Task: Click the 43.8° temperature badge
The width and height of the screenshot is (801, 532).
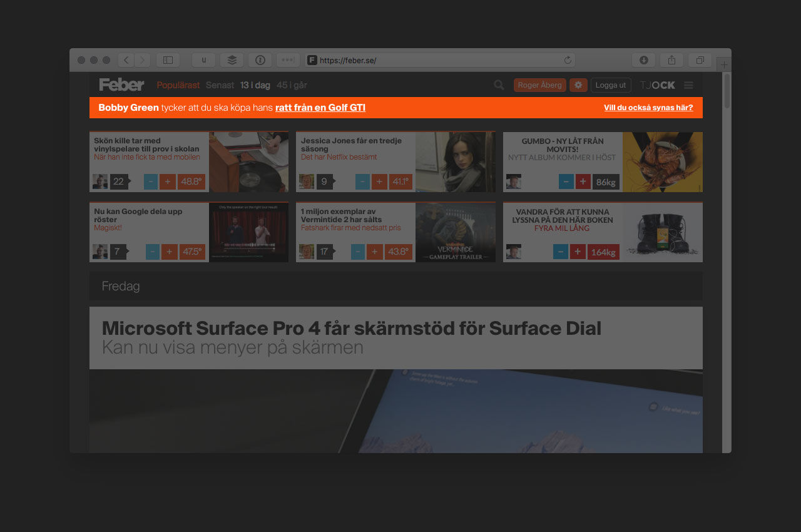Action: 398,252
